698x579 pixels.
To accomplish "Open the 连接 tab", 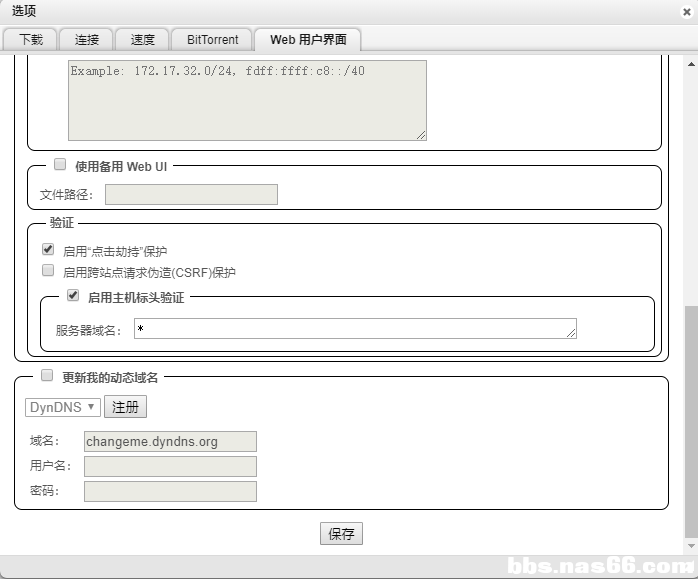I will (87, 40).
